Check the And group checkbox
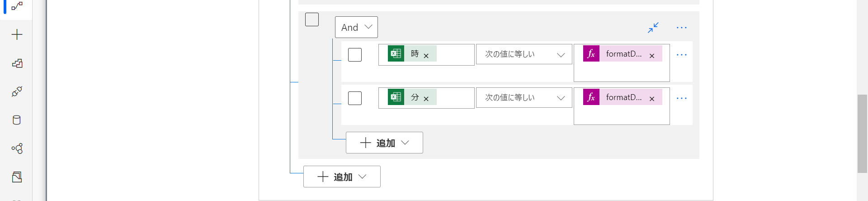The image size is (868, 201). tap(312, 19)
